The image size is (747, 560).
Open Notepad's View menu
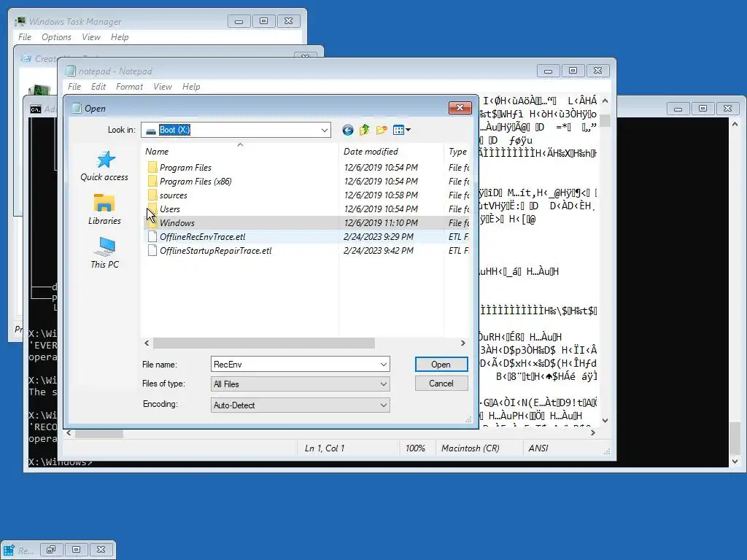163,87
